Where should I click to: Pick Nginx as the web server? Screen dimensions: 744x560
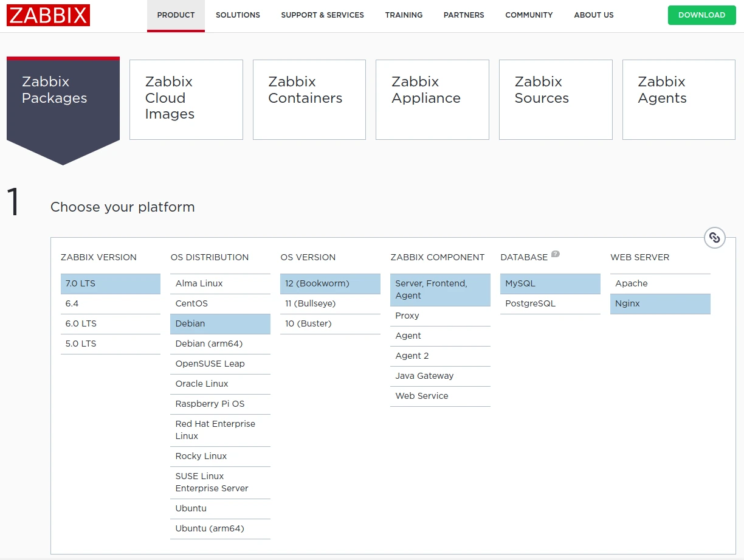coord(661,304)
